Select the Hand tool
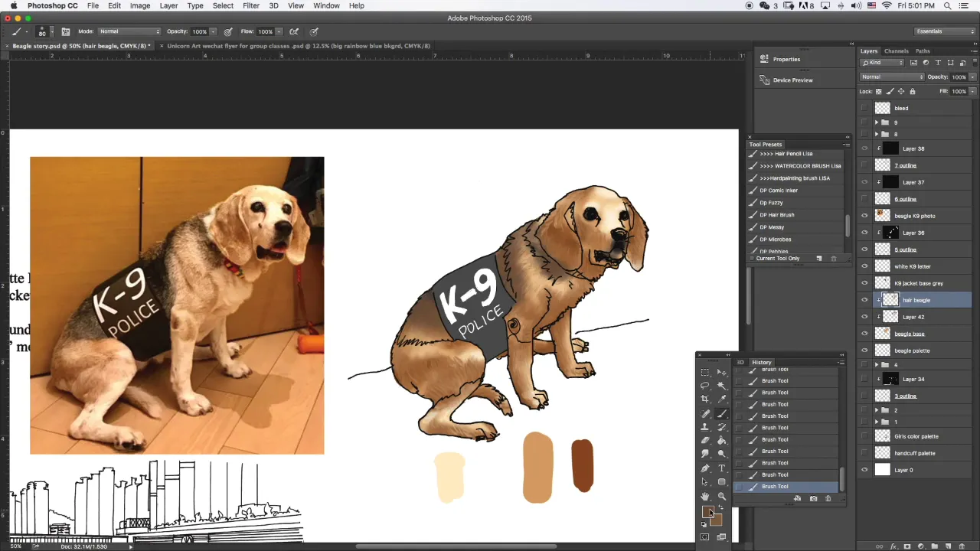Viewport: 980px width, 551px height. [705, 496]
